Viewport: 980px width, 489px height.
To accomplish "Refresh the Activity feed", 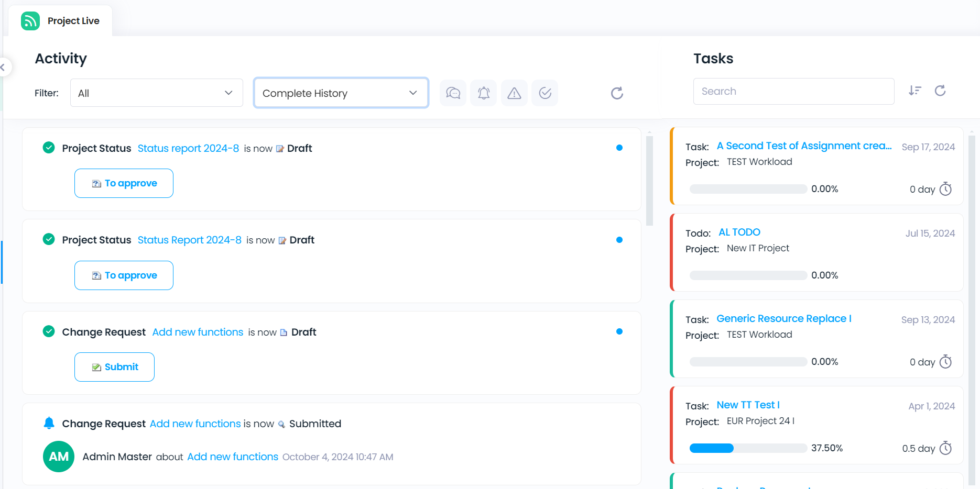I will click(617, 93).
